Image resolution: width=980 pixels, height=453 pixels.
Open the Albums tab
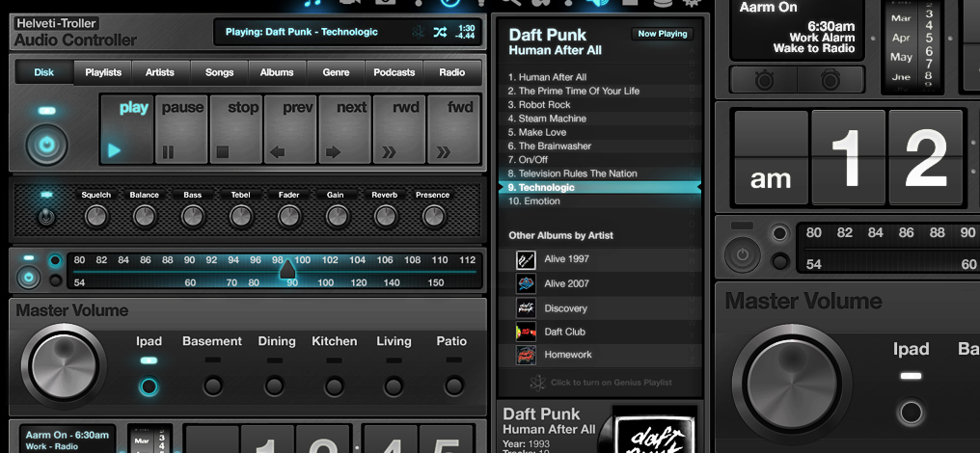[277, 72]
